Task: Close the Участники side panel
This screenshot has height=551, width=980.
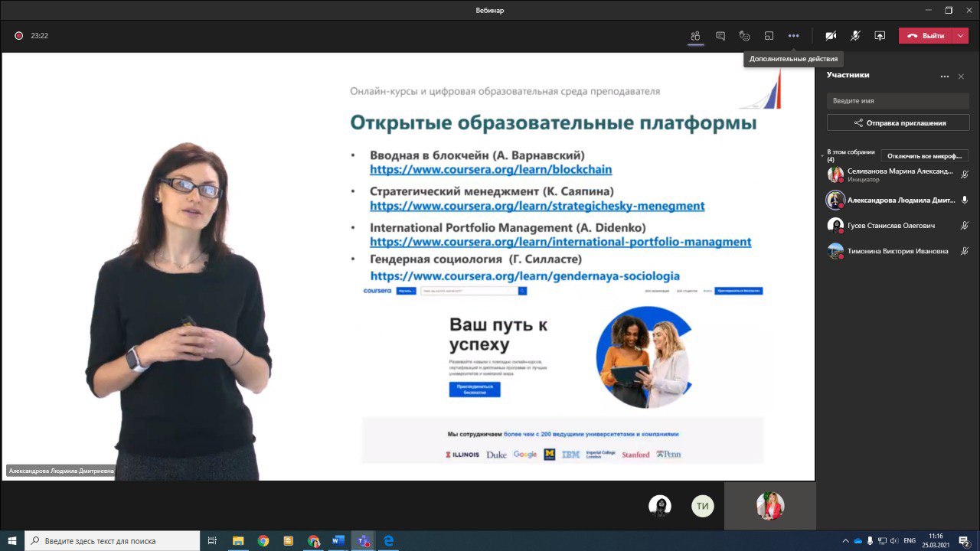Action: tap(961, 77)
